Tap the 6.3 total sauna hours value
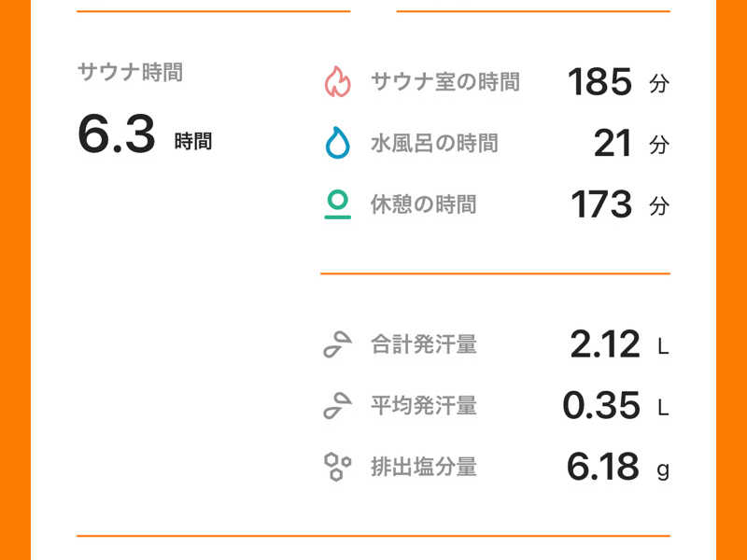Viewport: 747px width, 560px height. tap(116, 135)
